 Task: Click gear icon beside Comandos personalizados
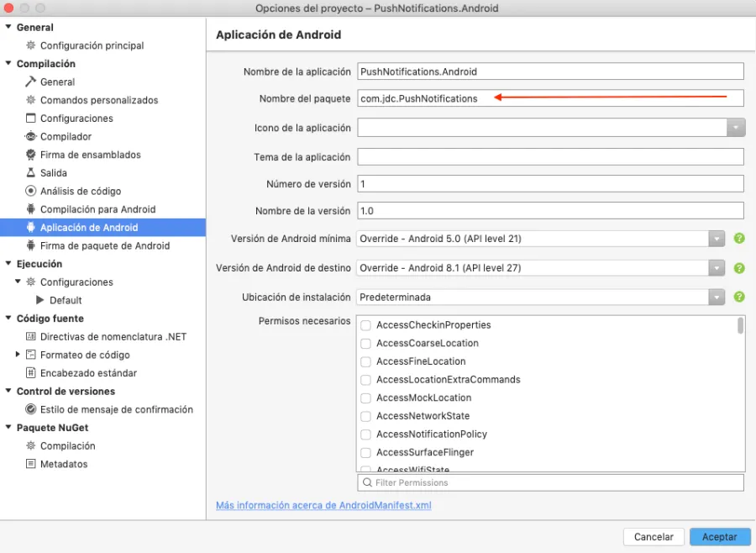pyautogui.click(x=31, y=100)
